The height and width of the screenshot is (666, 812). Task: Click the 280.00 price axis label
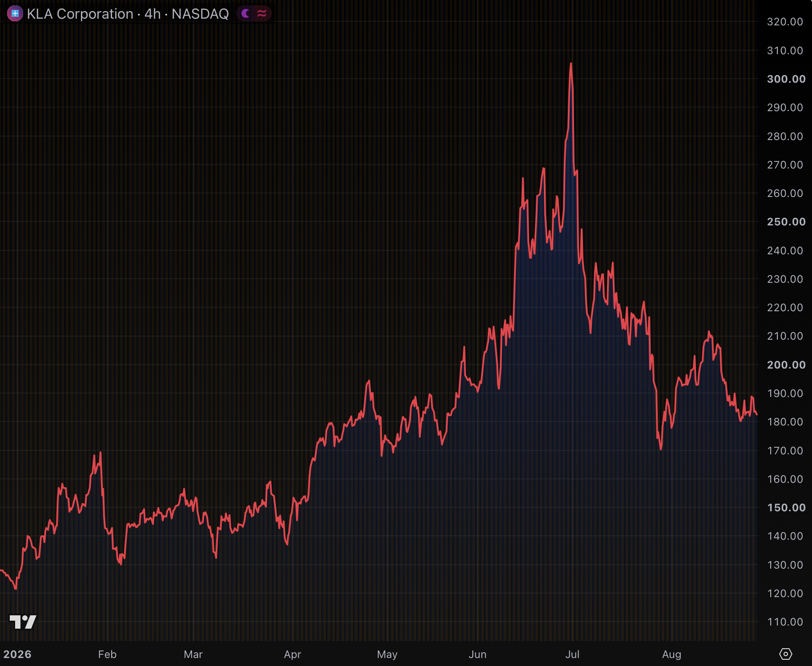(x=785, y=136)
